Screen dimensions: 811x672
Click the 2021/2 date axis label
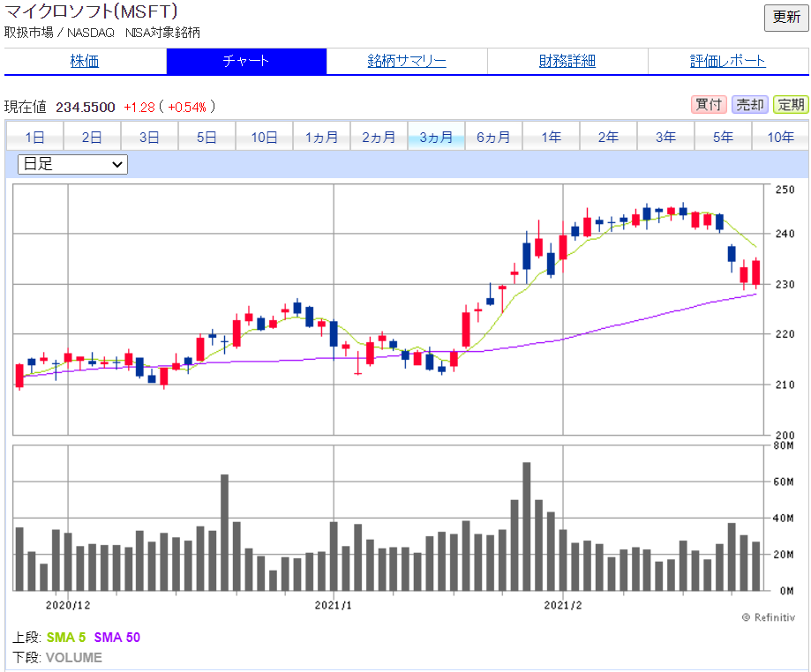(563, 605)
